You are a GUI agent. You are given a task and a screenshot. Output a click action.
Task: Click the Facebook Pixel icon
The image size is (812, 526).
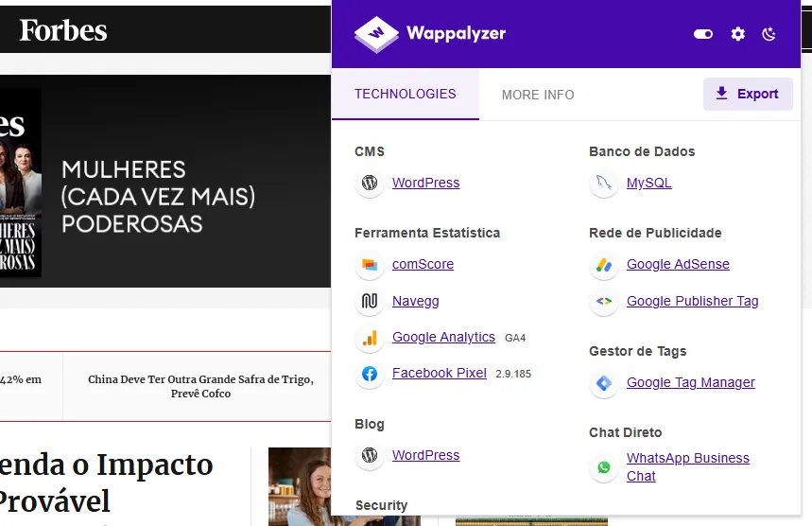tap(370, 373)
